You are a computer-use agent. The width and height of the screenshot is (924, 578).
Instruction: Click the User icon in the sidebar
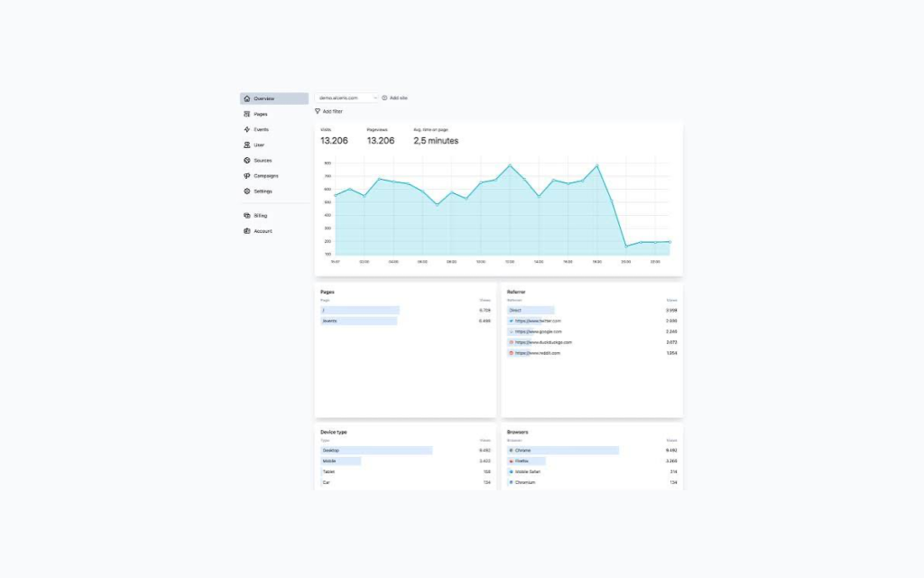click(247, 144)
